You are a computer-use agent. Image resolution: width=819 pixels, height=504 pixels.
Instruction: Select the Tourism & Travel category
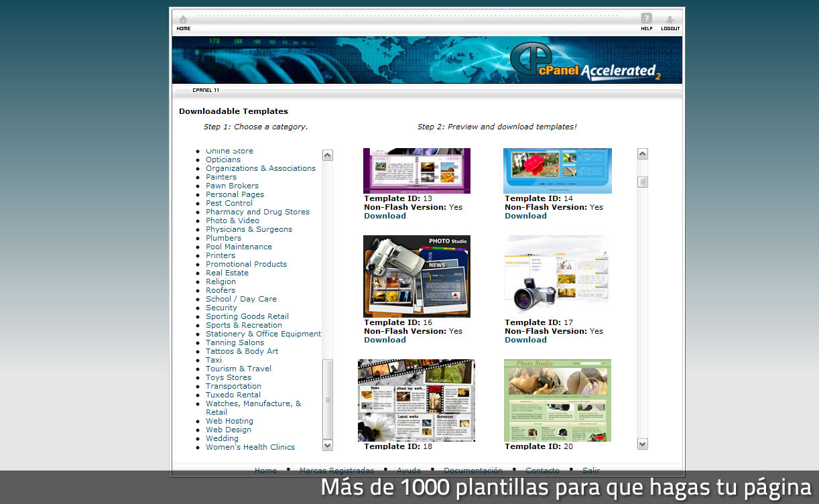coord(238,369)
